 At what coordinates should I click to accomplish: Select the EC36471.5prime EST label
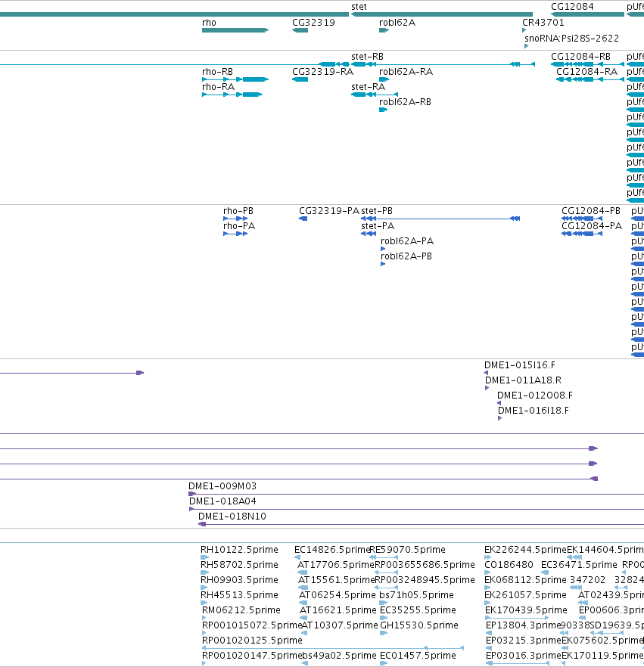579,565
